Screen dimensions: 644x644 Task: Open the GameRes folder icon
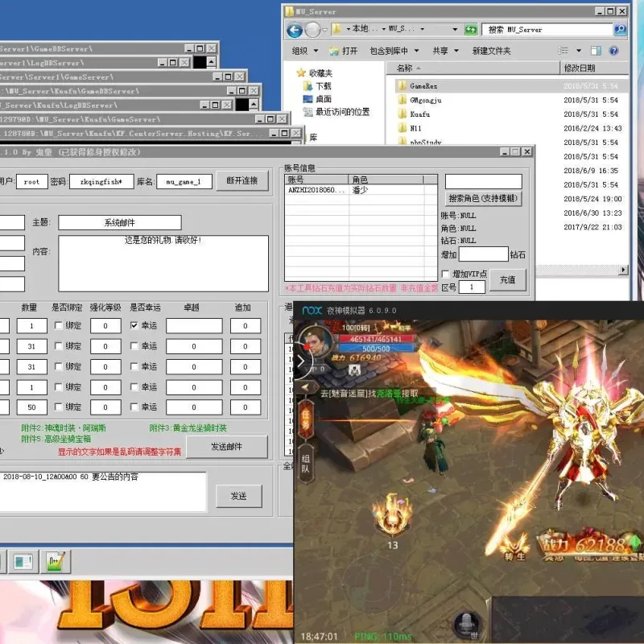click(x=402, y=85)
